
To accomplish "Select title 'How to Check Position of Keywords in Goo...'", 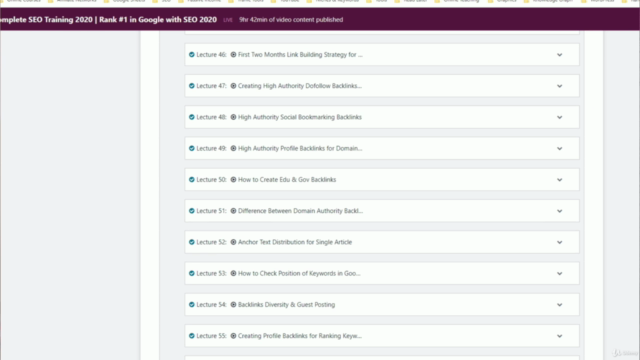I will [x=299, y=273].
